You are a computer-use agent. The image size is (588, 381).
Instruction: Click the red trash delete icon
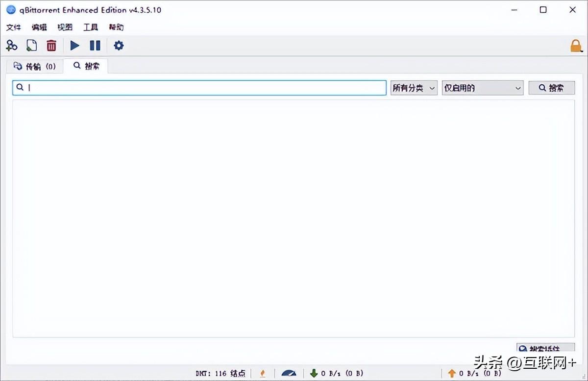click(x=51, y=46)
